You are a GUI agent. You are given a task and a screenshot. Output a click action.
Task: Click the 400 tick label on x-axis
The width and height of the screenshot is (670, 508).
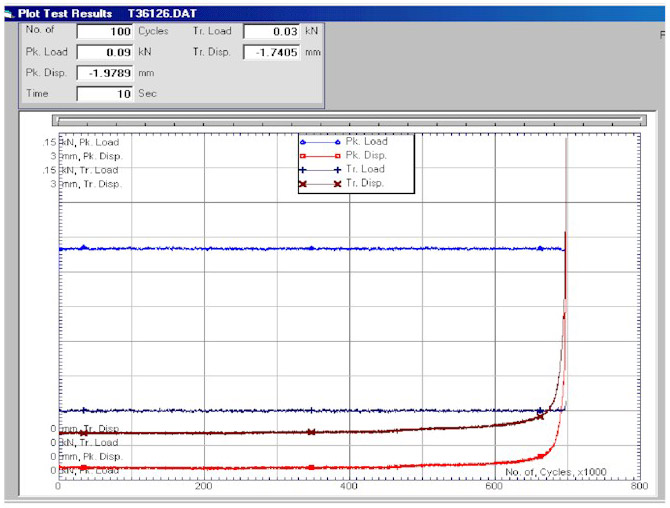tap(349, 487)
